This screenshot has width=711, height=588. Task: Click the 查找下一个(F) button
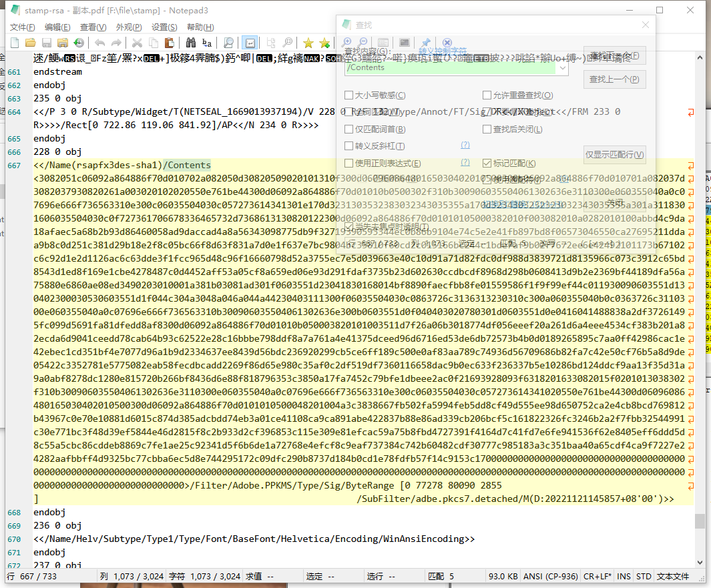point(614,56)
